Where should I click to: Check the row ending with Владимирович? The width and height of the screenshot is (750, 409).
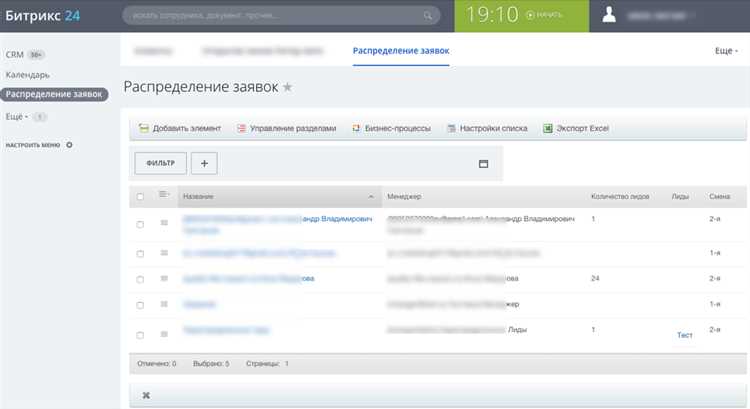click(140, 224)
